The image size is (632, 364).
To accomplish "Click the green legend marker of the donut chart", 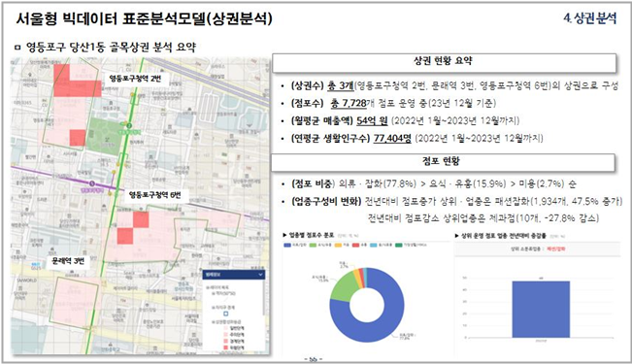I will click(313, 245).
